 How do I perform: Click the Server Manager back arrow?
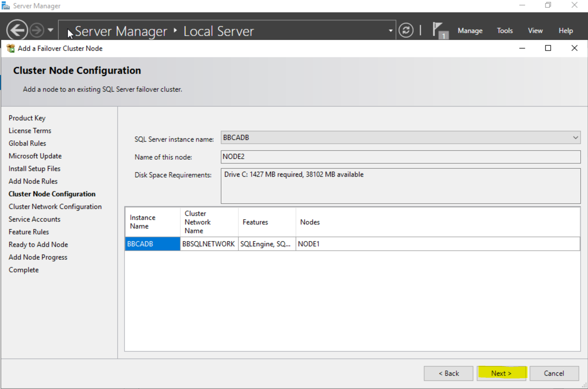pos(17,30)
